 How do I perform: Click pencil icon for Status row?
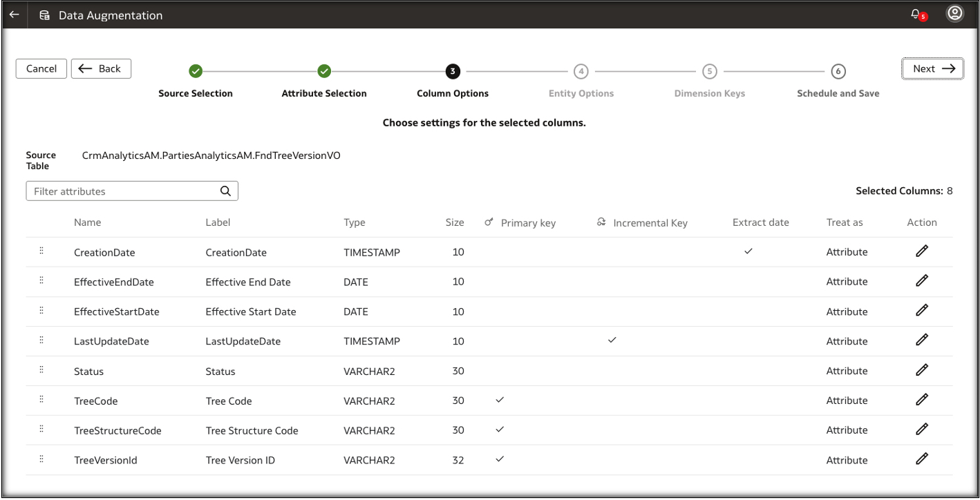click(921, 371)
